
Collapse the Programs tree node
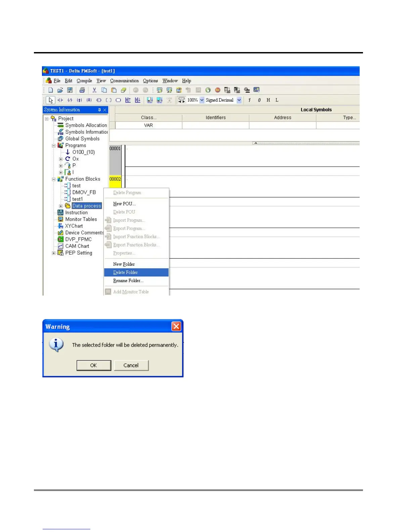(54, 145)
